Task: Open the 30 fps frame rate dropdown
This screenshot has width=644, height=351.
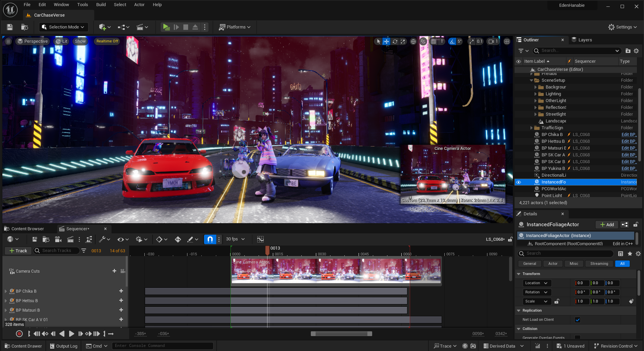Action: pos(236,239)
